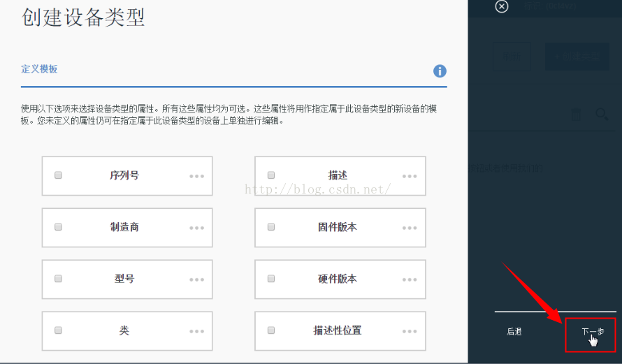Screen dimensions: 622x364
Task: Close the 创建设备类型 dialog with the X icon
Action: 501,6
